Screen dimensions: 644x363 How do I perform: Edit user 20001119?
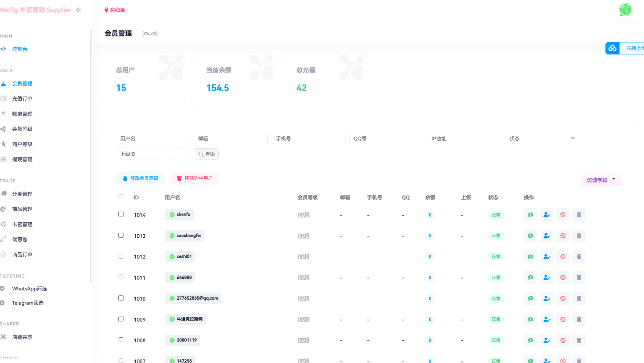coord(546,340)
